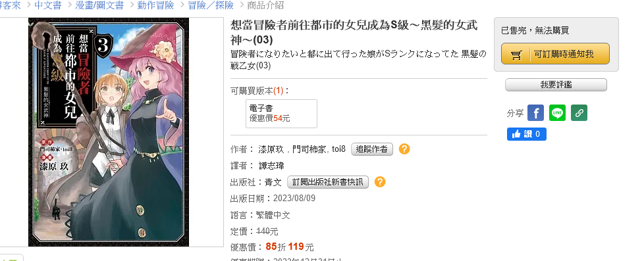Click shopping cart icon on notify button

pyautogui.click(x=517, y=54)
